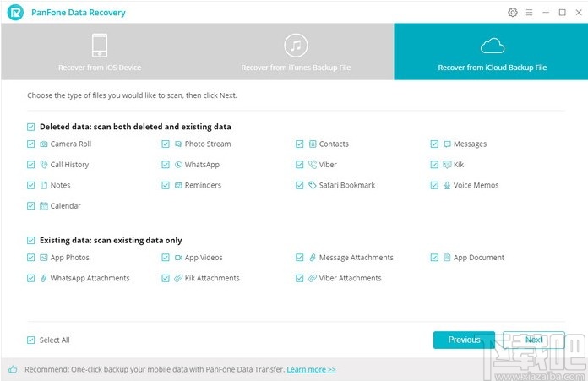
Task: Switch to Recover from iOS Device tab
Action: coord(100,52)
